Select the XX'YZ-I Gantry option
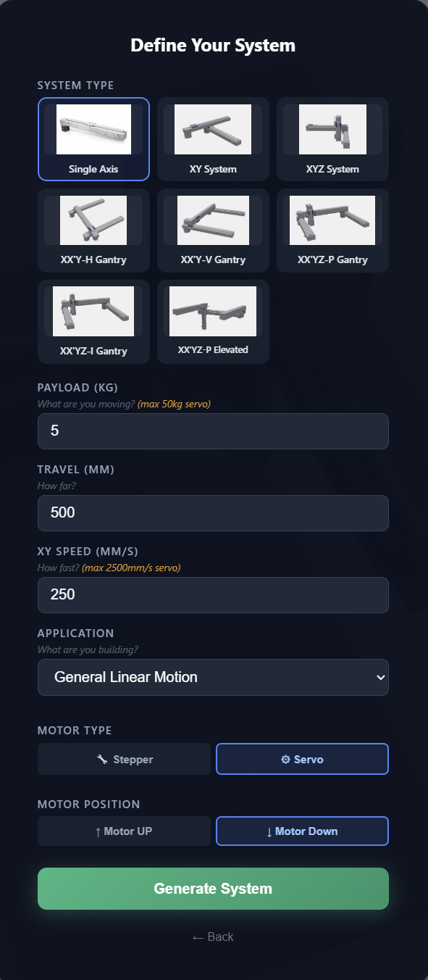 [93, 321]
